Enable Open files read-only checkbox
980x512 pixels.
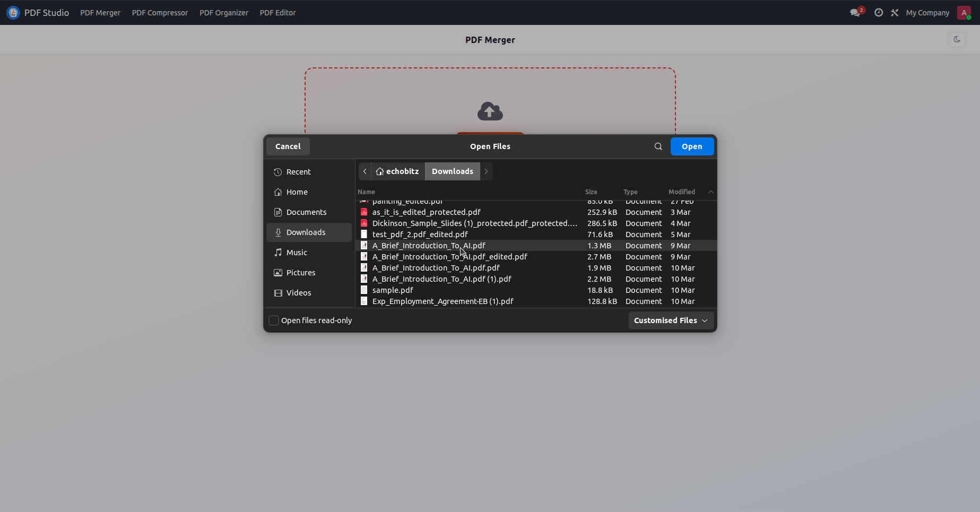point(274,320)
